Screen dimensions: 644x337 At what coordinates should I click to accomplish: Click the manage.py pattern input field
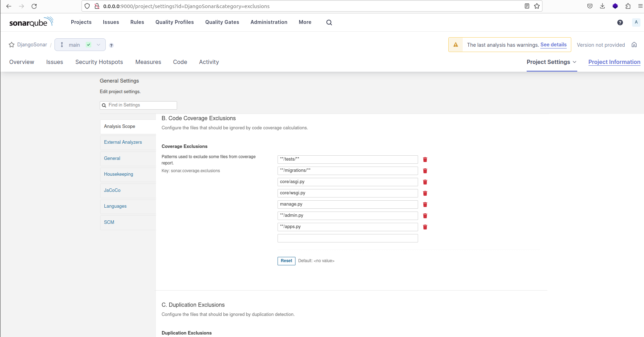[x=348, y=205]
